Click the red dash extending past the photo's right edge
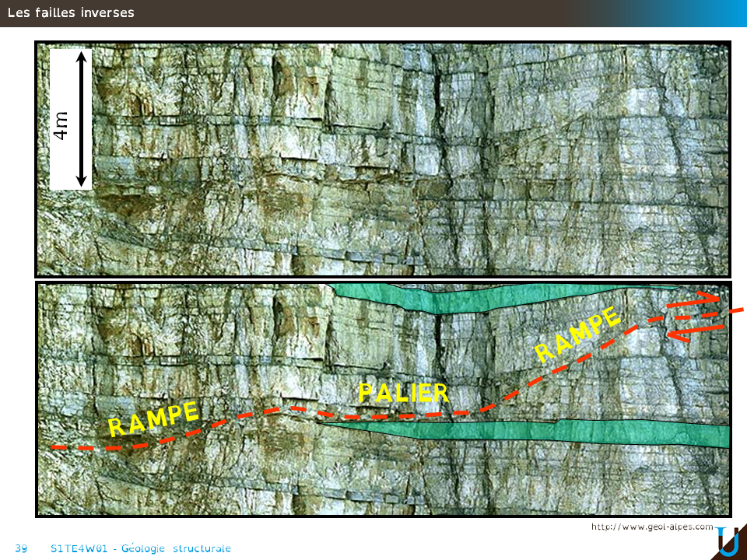 (x=737, y=310)
